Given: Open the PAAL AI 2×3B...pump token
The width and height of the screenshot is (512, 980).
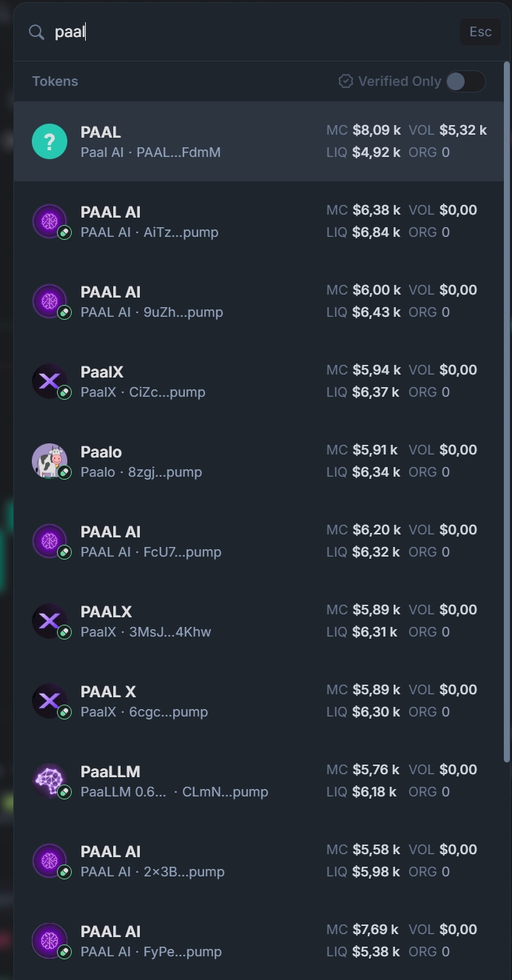Looking at the screenshot, I should pos(259,861).
